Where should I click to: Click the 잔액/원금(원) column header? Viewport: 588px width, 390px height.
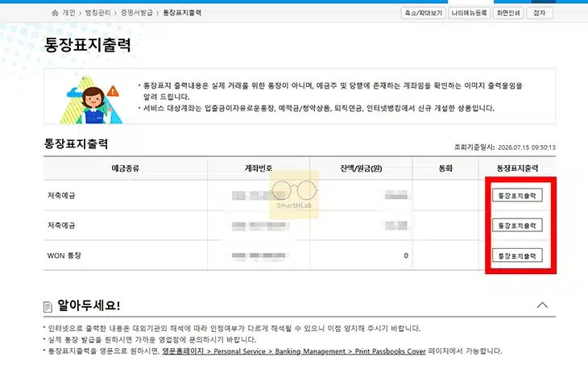tap(361, 168)
